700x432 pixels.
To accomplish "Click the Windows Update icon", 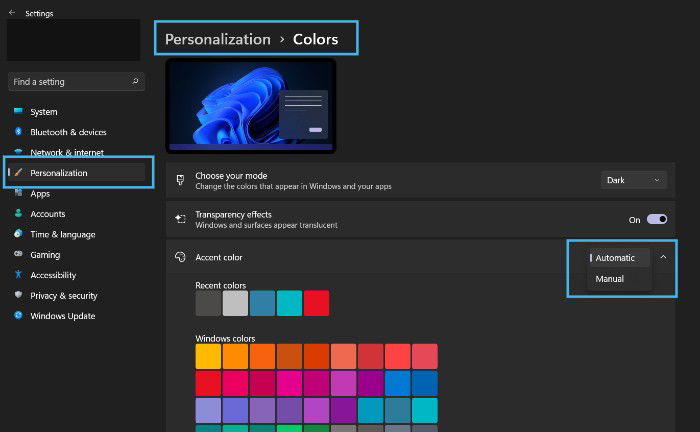I will (18, 315).
